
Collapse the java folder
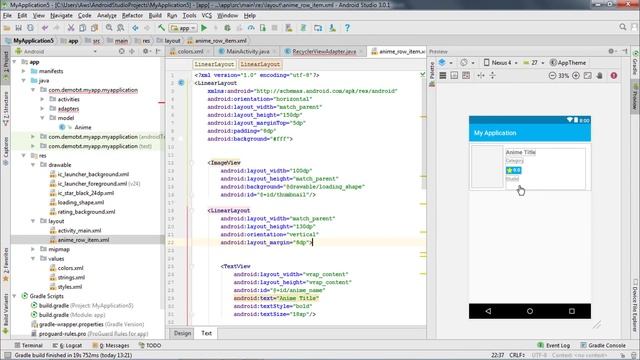point(24,80)
